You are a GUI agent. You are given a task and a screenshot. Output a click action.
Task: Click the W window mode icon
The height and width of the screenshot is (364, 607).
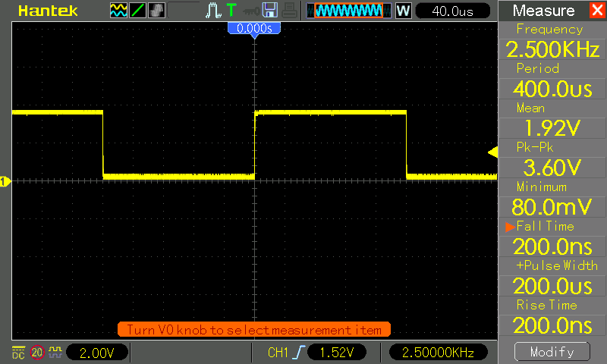[403, 11]
